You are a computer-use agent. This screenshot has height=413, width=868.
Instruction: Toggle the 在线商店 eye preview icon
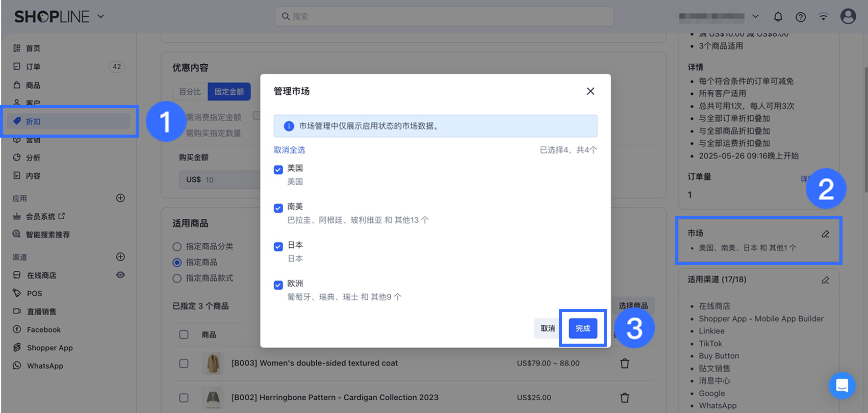tap(120, 275)
